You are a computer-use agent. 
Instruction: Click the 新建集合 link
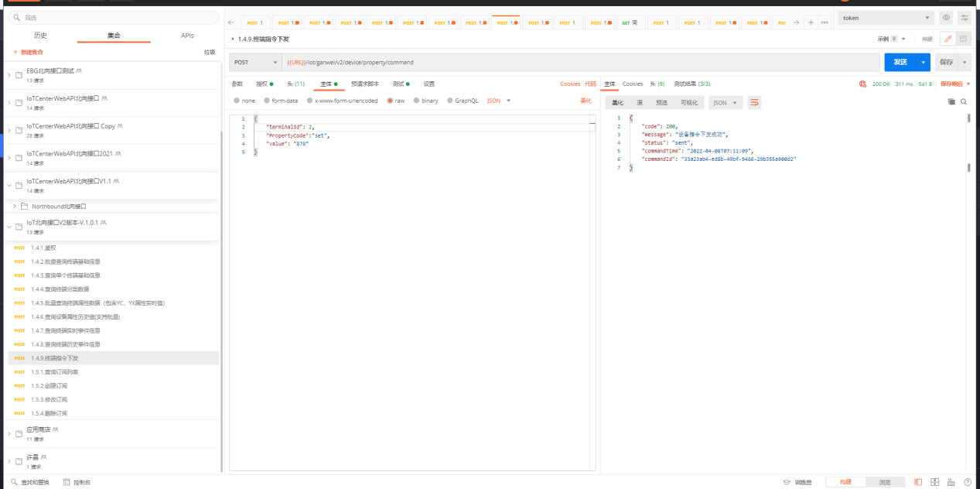29,52
